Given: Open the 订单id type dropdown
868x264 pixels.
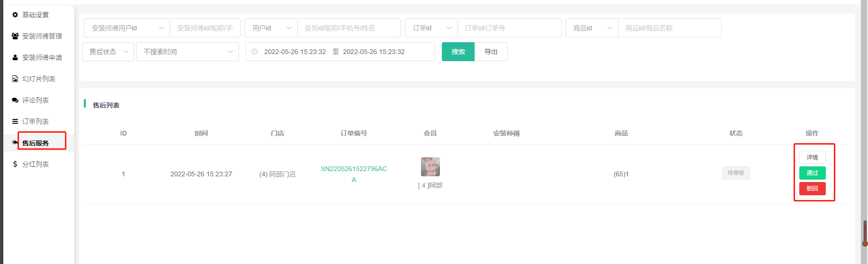Looking at the screenshot, I should (x=431, y=28).
